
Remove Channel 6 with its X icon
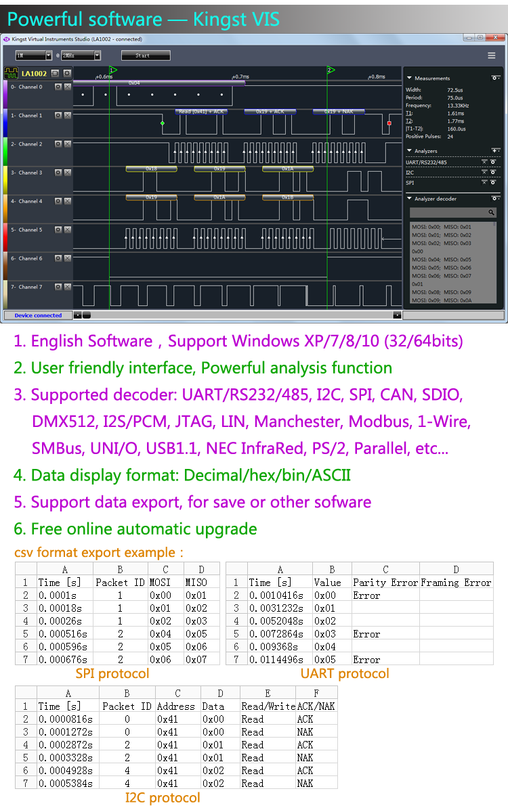point(67,258)
